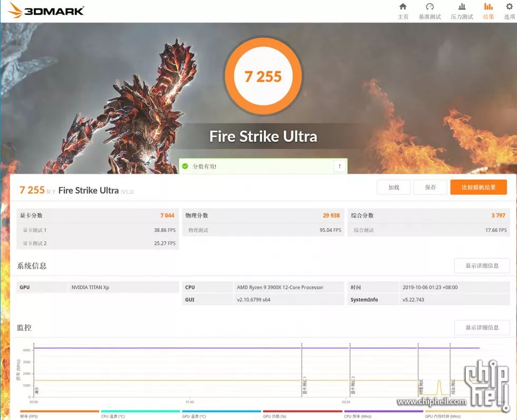Click the NVIDIA TITAN Xp GPU value
This screenshot has width=517, height=420.
click(x=90, y=287)
